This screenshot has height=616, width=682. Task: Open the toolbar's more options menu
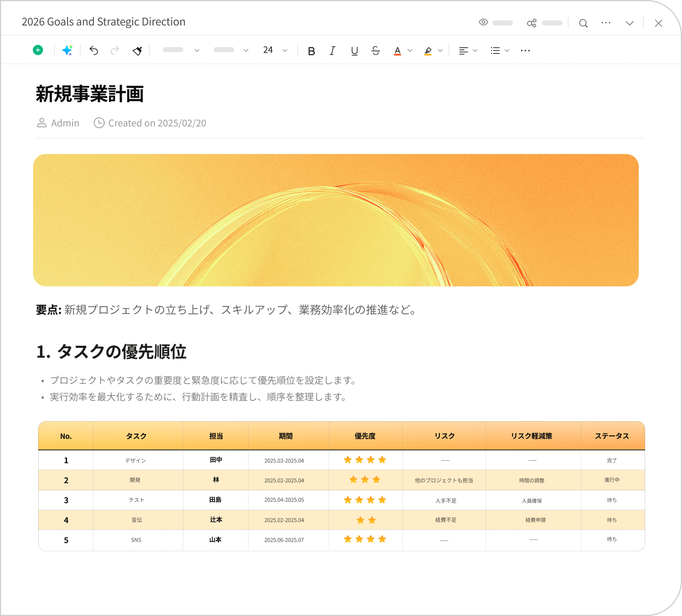(x=525, y=50)
